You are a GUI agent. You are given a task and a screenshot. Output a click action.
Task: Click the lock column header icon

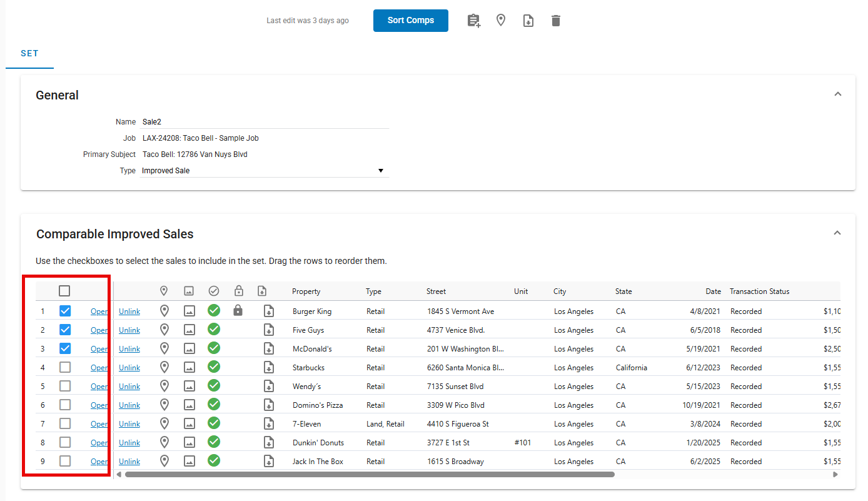[238, 291]
